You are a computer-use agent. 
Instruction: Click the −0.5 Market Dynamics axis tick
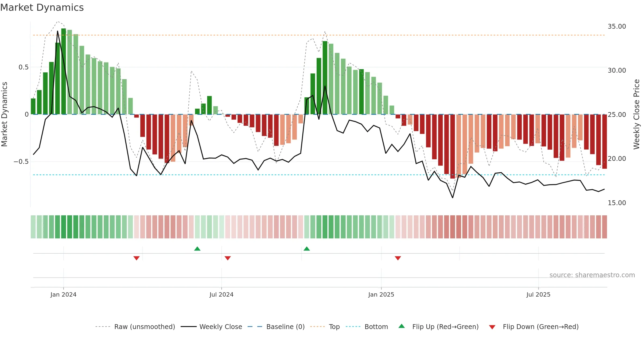21,161
